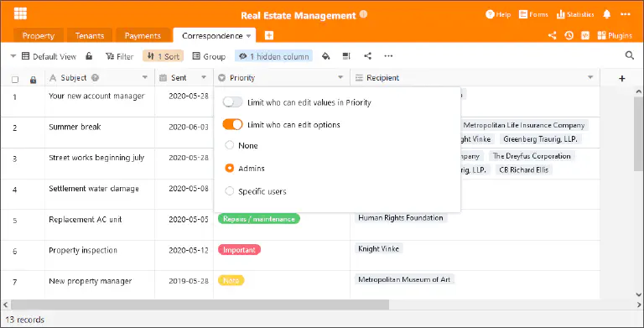Switch to the Tenants tab
Image resolution: width=644 pixels, height=328 pixels.
90,36
